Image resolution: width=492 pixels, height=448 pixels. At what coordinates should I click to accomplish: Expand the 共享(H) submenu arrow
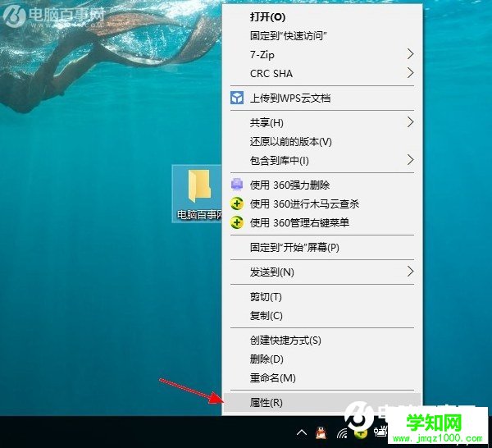(x=410, y=122)
